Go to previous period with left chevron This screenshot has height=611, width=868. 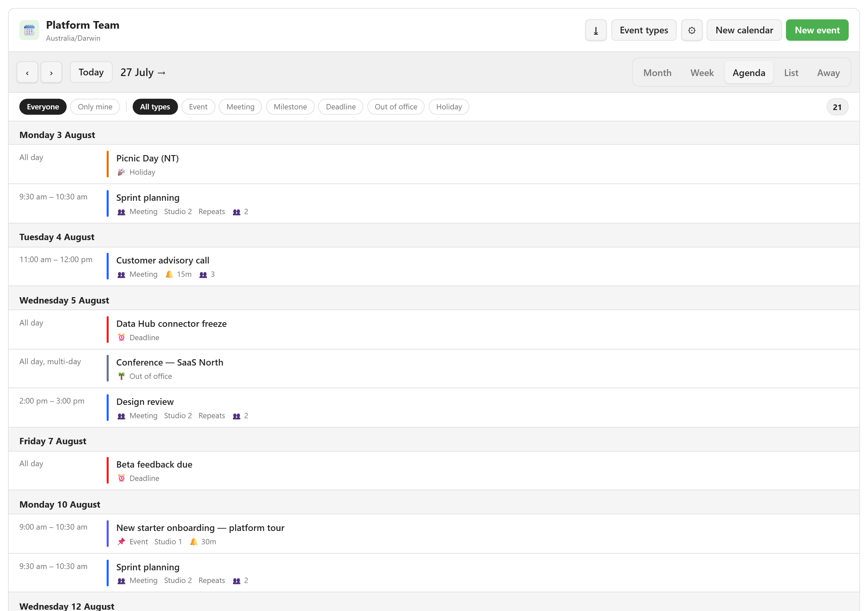27,72
